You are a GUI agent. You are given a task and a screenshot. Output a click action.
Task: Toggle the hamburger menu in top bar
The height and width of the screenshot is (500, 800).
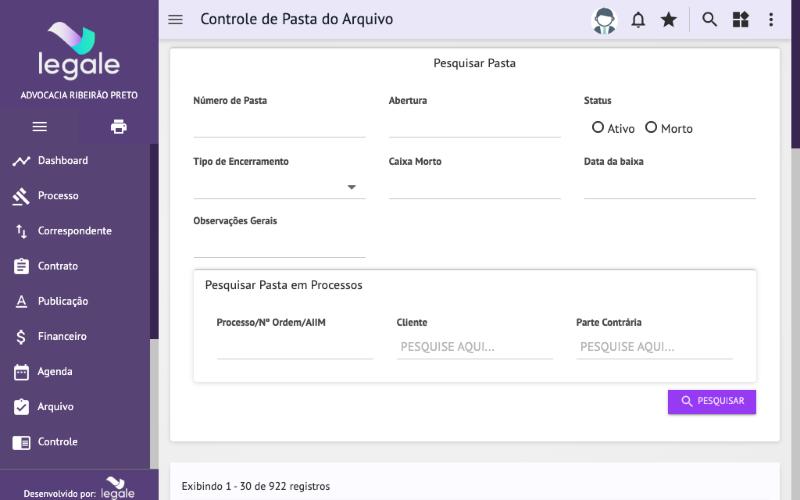(175, 19)
